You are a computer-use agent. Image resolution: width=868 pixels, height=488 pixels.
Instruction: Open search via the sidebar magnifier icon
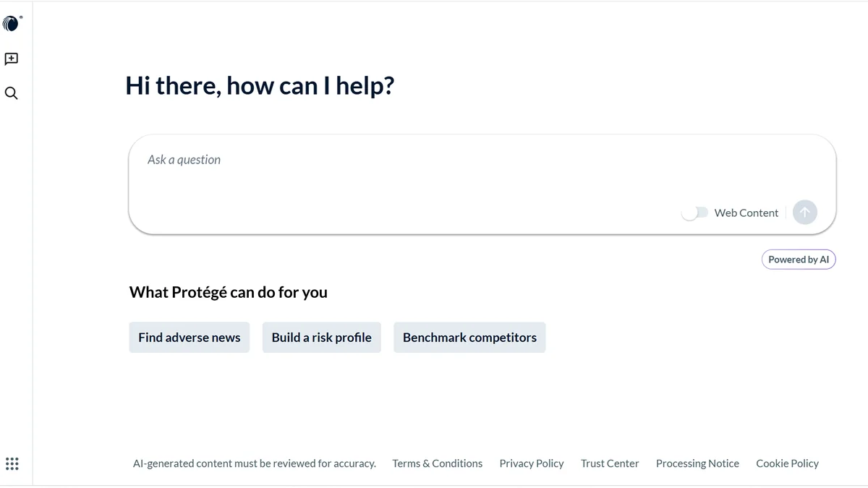click(x=12, y=93)
